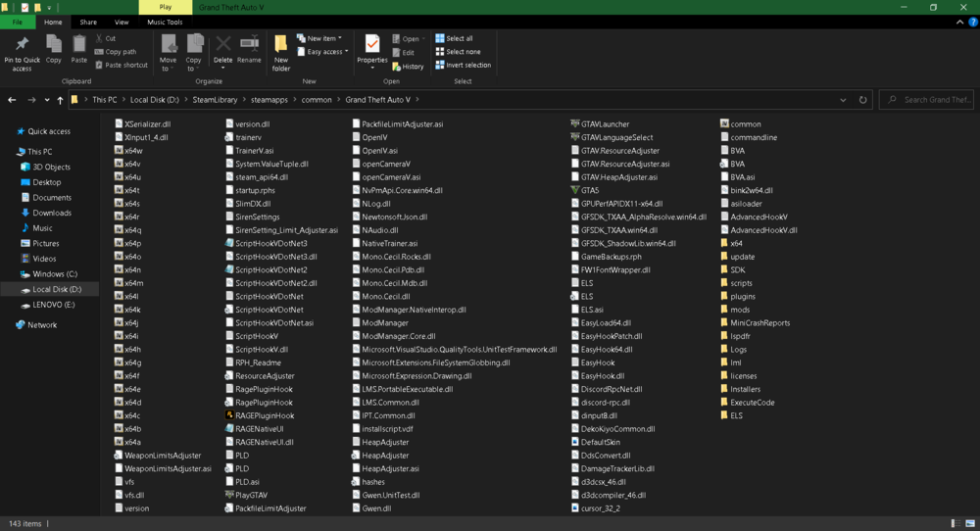Click Local Disk (D:) in address path
The image size is (980, 531).
click(x=155, y=100)
